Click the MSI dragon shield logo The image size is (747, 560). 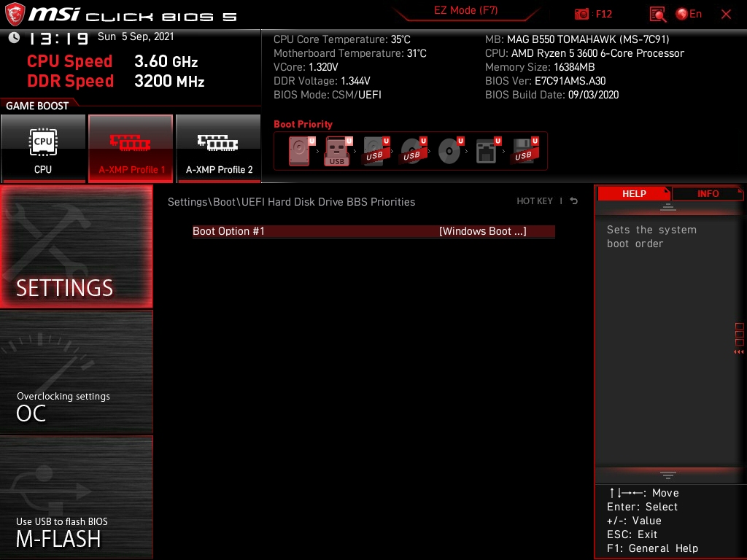pos(15,14)
